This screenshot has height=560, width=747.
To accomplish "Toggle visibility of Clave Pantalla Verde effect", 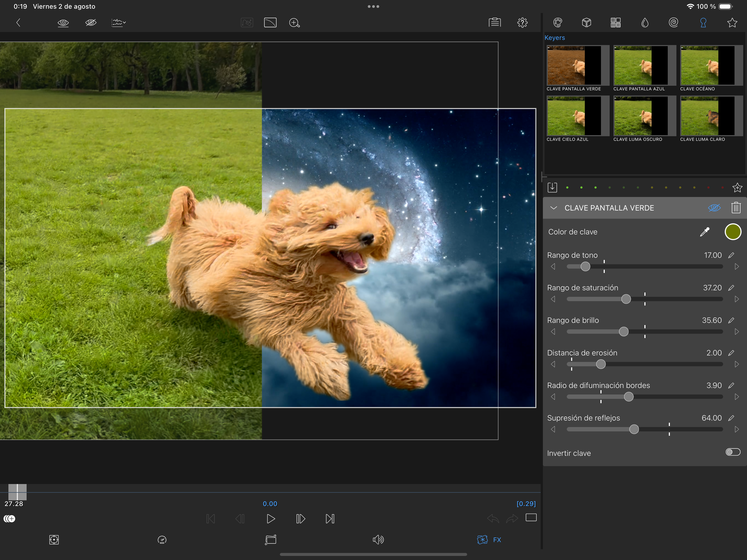I will [x=714, y=208].
